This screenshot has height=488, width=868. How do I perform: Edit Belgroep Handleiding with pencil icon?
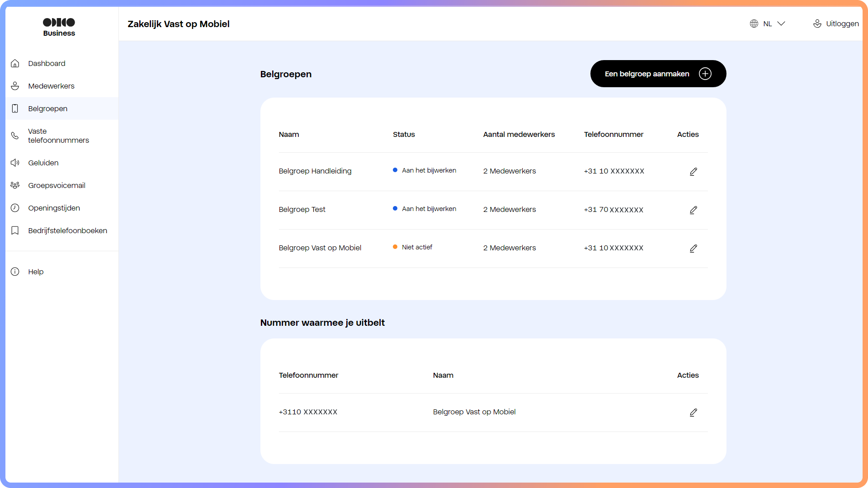tap(693, 172)
